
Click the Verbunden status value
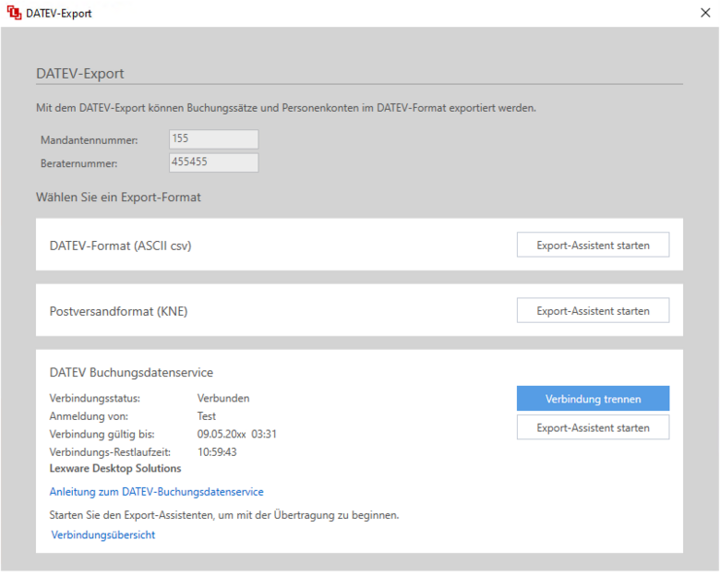pyautogui.click(x=223, y=398)
